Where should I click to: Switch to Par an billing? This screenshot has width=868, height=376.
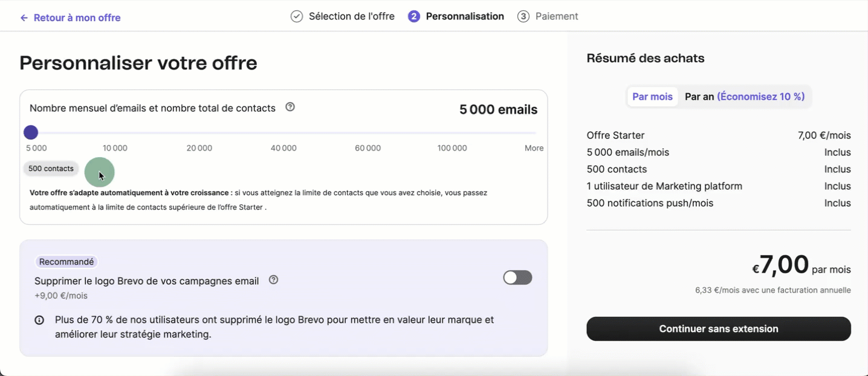coord(745,97)
